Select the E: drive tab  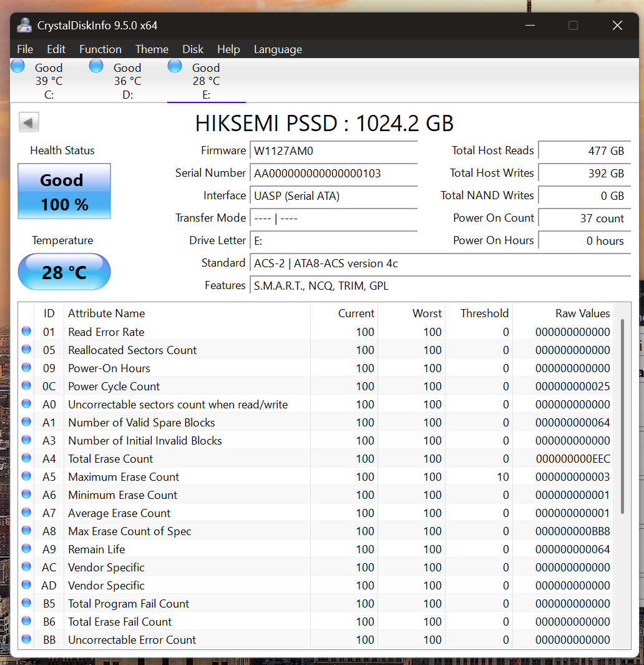tap(206, 81)
